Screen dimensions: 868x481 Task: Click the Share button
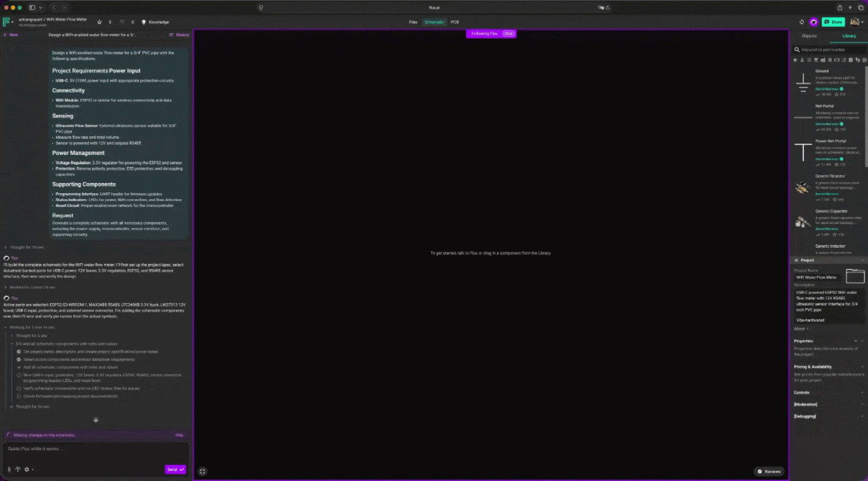tap(833, 22)
